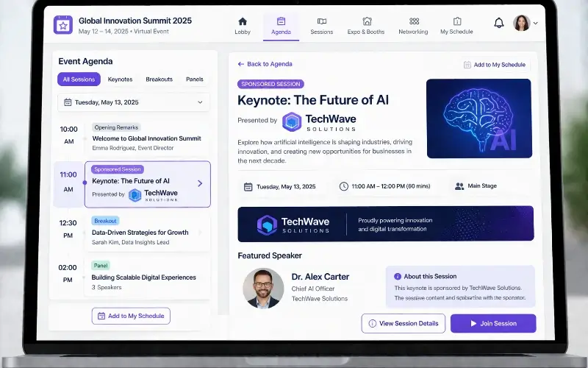
Task: Click the 12:30 PM time slot
Action: [x=68, y=229]
